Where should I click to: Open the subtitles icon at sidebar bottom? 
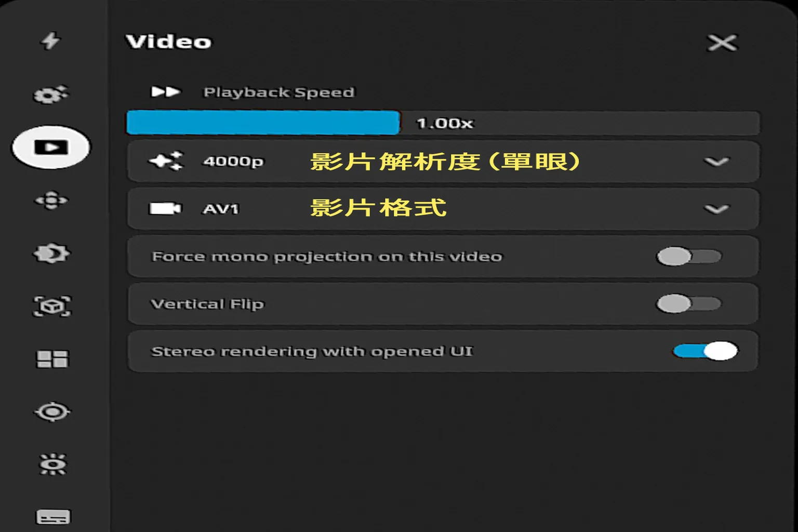coord(52,517)
